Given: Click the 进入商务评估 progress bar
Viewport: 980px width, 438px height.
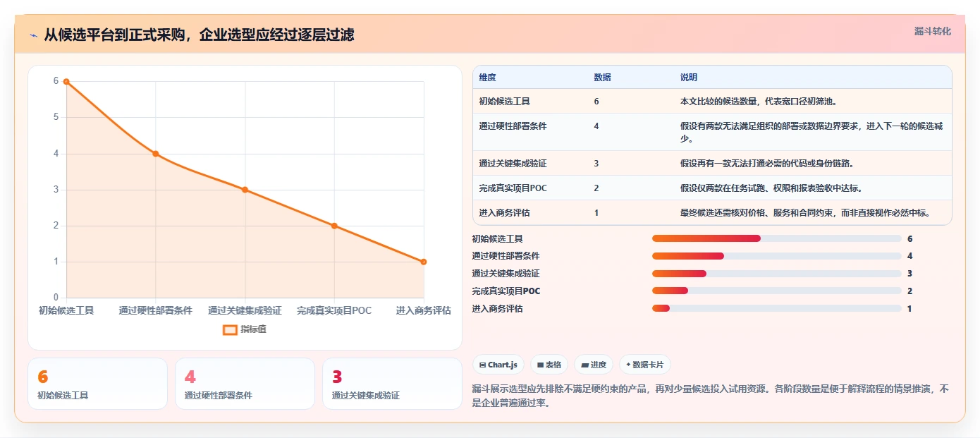Looking at the screenshot, I should tap(776, 308).
